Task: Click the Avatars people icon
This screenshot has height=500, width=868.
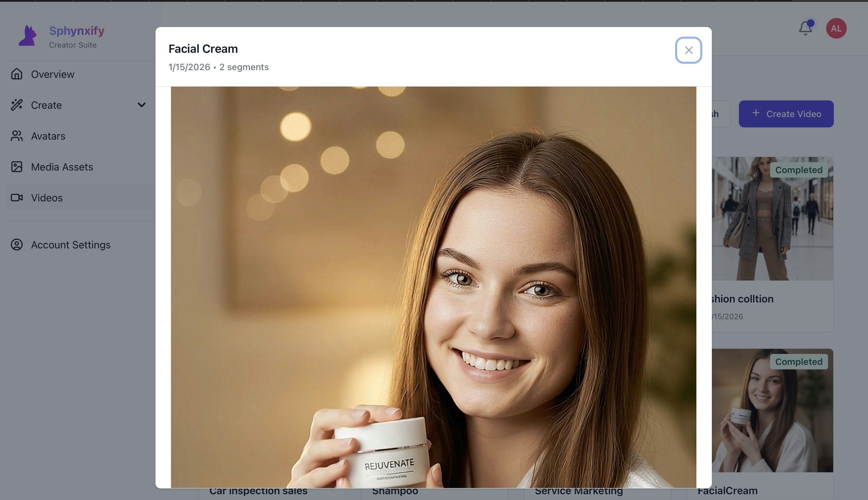Action: click(x=16, y=136)
